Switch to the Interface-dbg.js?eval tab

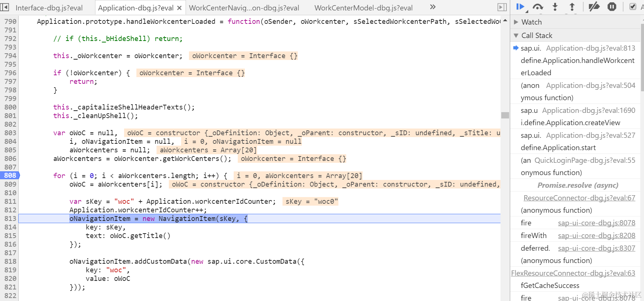(x=49, y=8)
